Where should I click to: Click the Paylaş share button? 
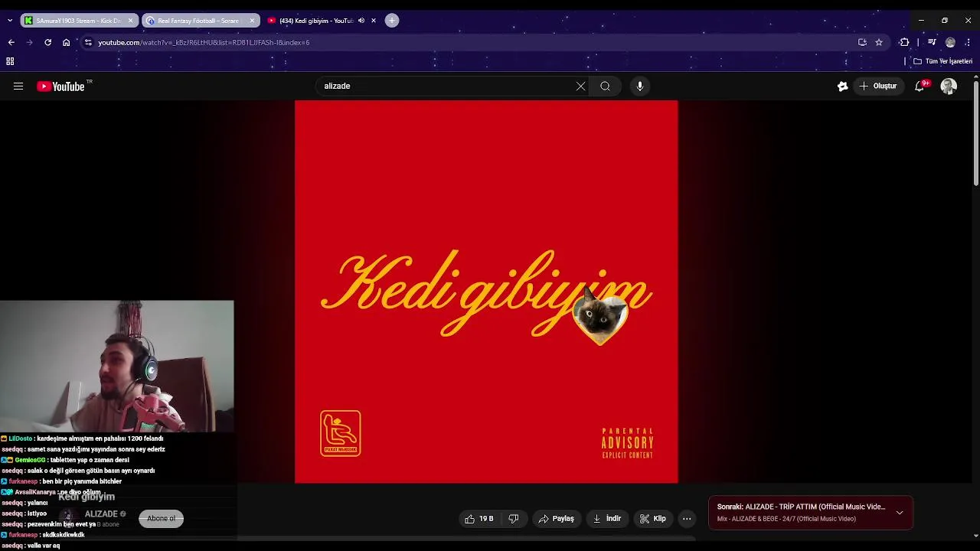click(556, 519)
